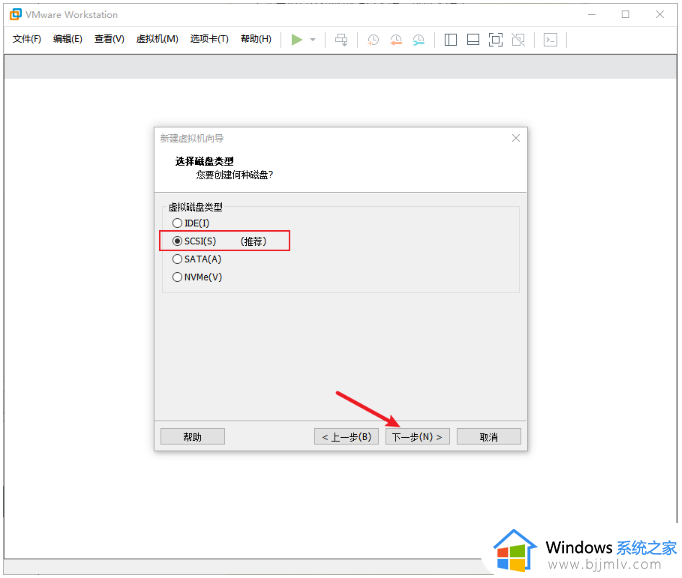This screenshot has width=682, height=578.
Task: Open the 编辑(E) menu
Action: pyautogui.click(x=67, y=39)
